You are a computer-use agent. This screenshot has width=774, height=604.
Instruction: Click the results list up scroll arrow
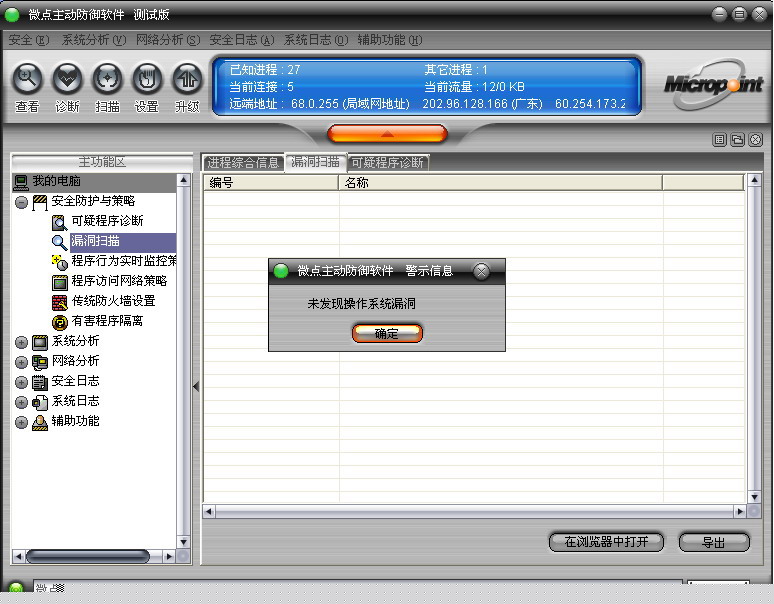pyautogui.click(x=754, y=180)
